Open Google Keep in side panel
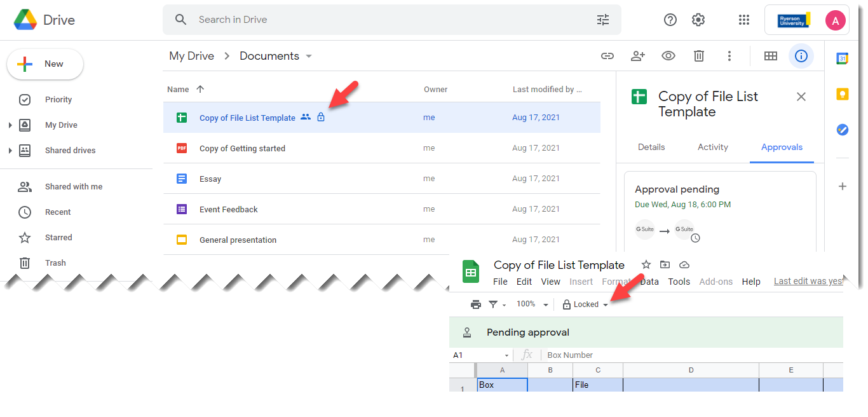868x417 pixels. tap(842, 94)
